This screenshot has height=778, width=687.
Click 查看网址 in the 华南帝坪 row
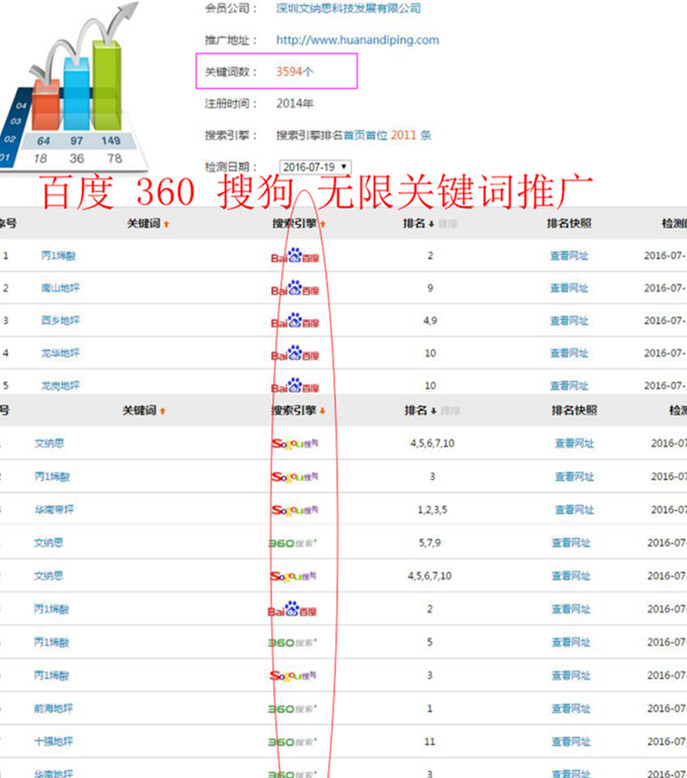coord(574,510)
